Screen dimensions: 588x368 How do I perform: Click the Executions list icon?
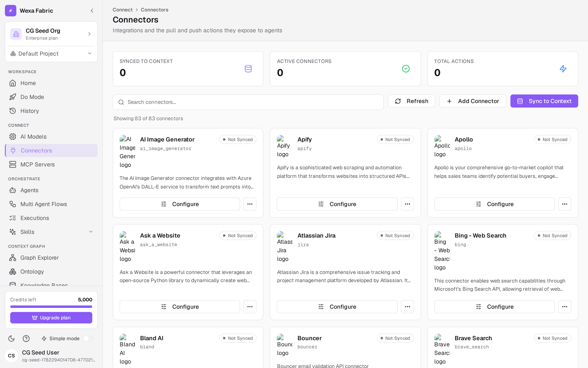(x=13, y=218)
